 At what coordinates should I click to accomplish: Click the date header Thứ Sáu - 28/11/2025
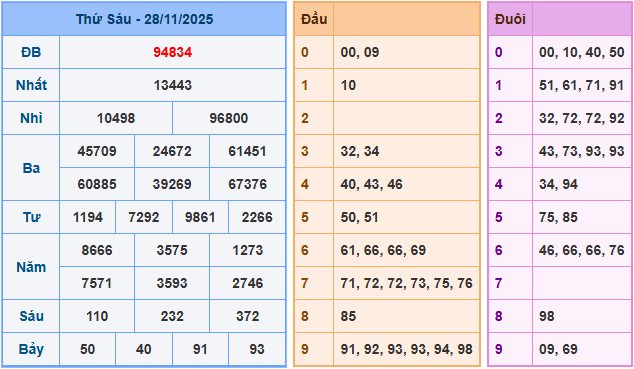(144, 19)
